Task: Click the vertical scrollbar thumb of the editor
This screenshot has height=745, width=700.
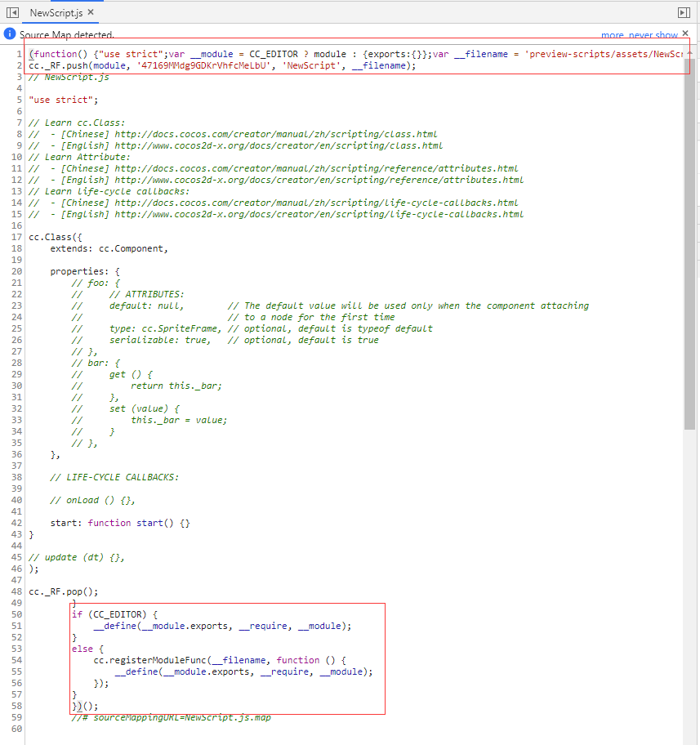Action: coord(689,243)
